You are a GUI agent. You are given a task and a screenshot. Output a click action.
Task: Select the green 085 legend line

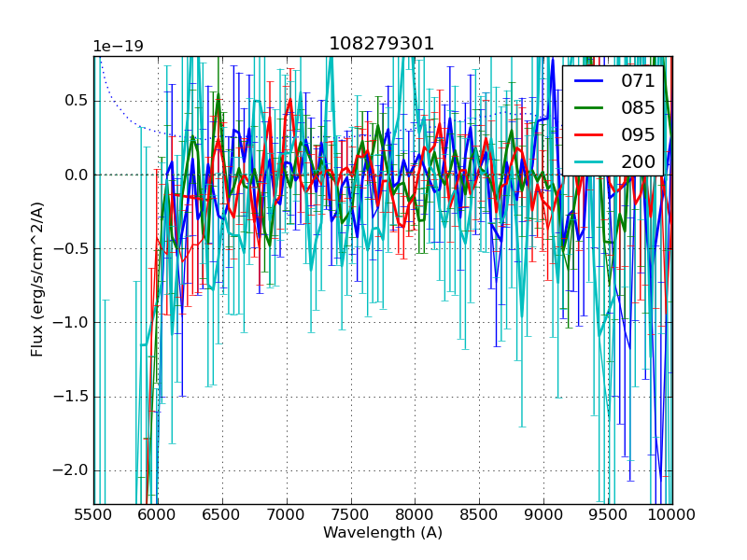(x=589, y=108)
